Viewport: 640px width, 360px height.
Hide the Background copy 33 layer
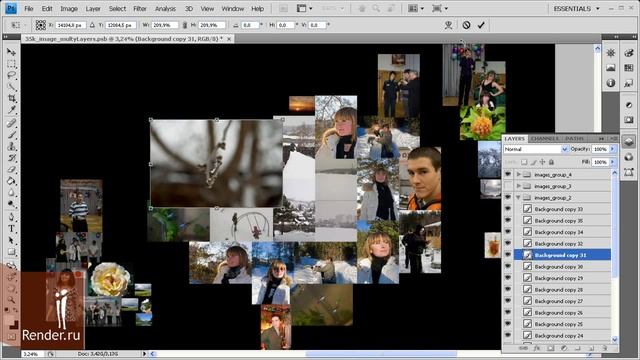pyautogui.click(x=508, y=209)
